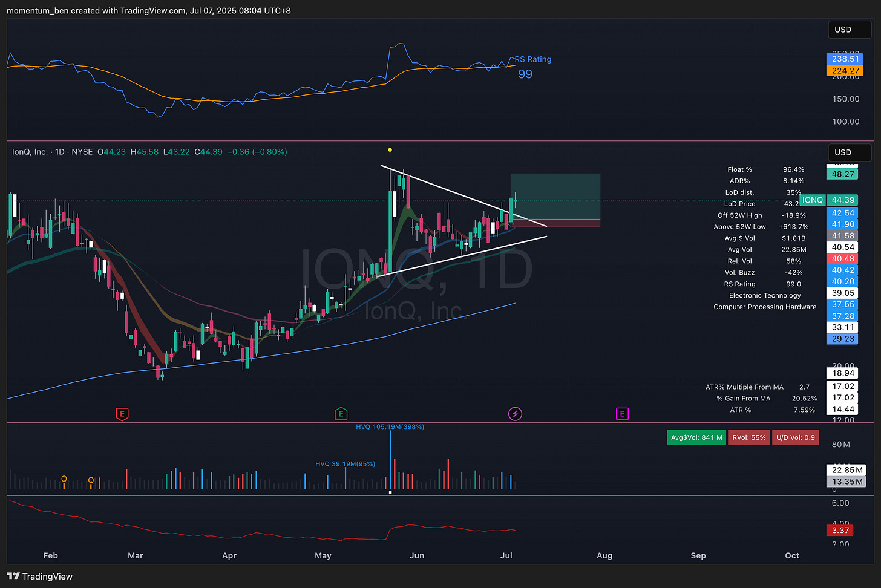Select the 29.23 blue price label
881x588 pixels.
[842, 339]
